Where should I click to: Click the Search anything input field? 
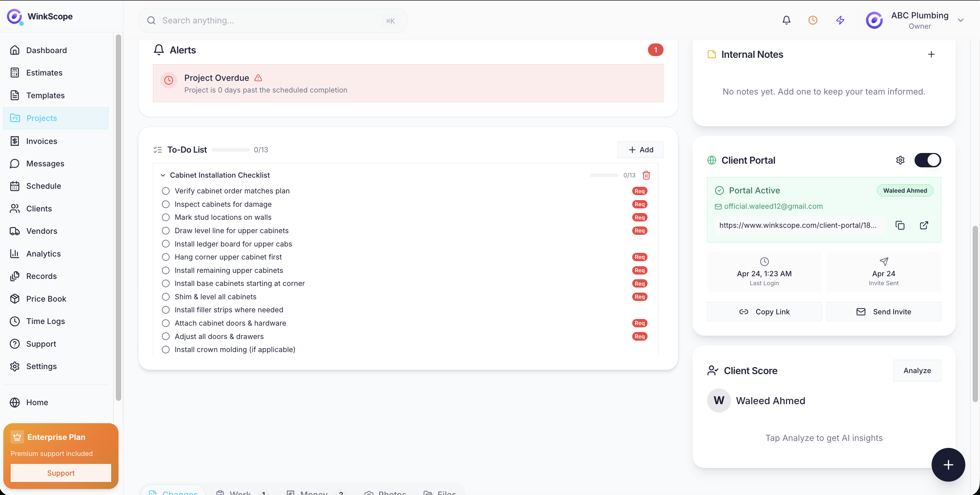pos(272,21)
